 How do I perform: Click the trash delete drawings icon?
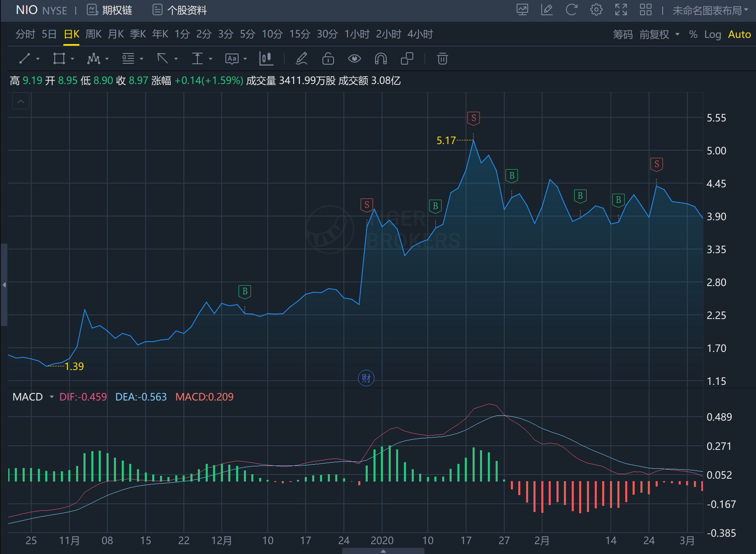click(442, 59)
